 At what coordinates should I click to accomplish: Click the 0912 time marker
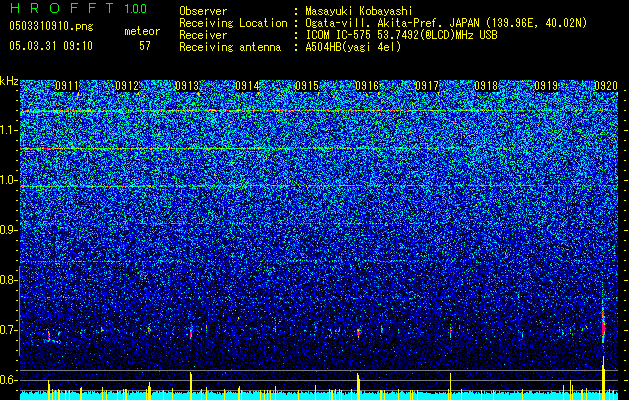click(x=127, y=86)
